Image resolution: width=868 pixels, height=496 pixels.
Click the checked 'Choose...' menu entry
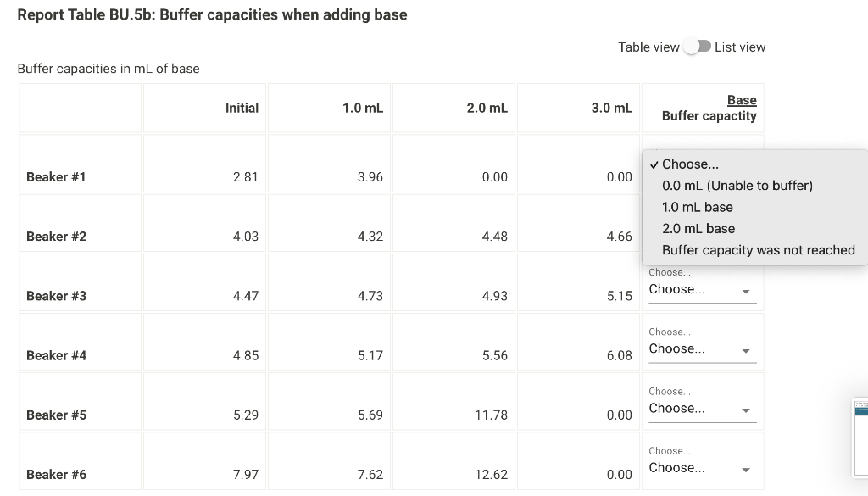690,164
